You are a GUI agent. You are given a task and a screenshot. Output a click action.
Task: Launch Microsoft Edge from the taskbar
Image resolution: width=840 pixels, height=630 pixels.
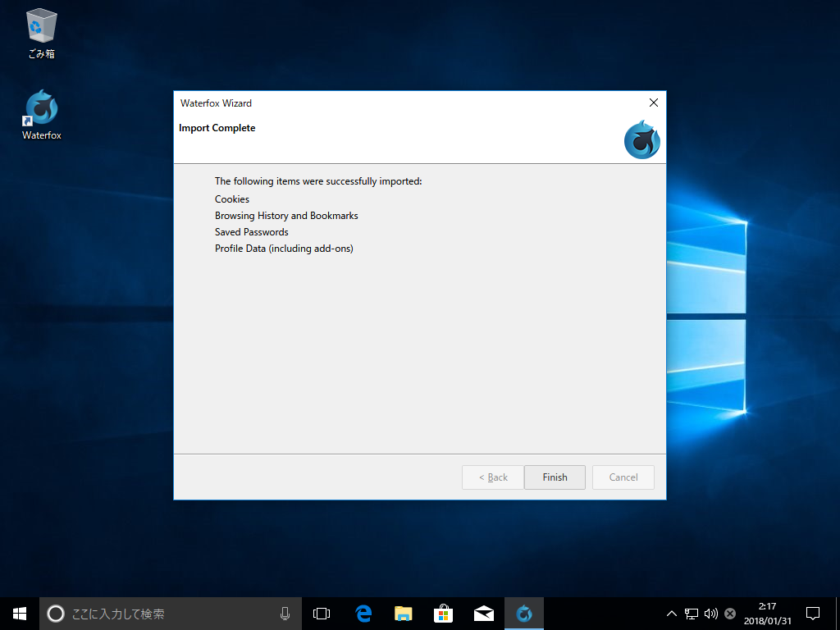pyautogui.click(x=363, y=614)
